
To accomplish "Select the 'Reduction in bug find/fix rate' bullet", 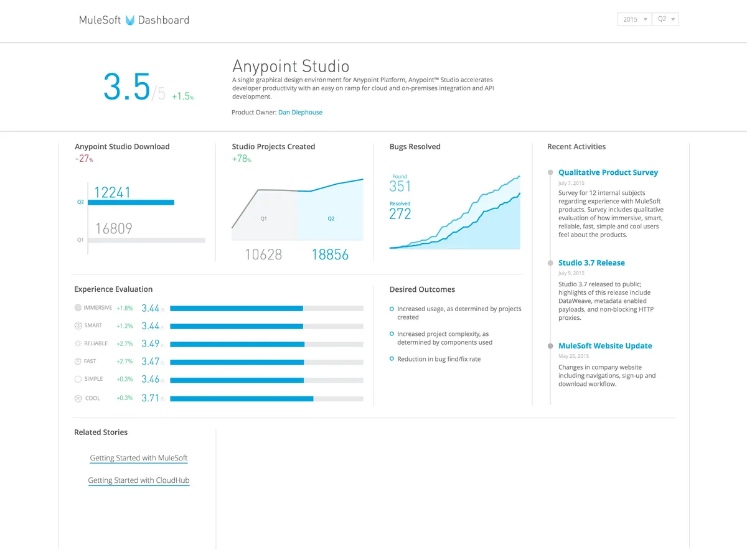I will pos(392,359).
